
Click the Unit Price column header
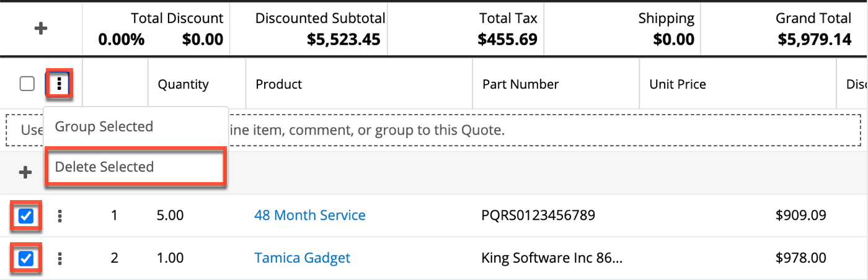tap(678, 84)
